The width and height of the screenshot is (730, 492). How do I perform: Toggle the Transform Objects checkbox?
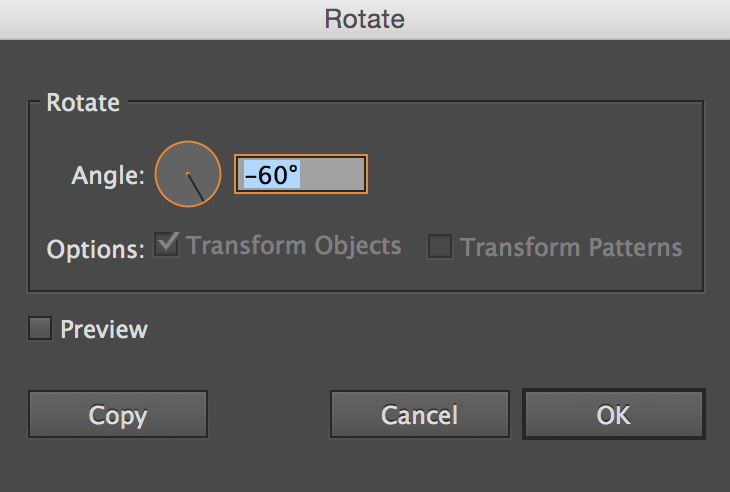coord(166,245)
